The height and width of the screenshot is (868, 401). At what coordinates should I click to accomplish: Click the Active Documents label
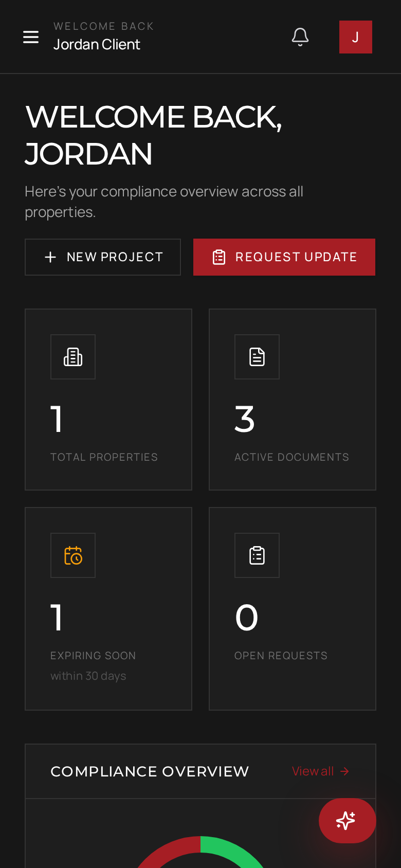point(291,457)
